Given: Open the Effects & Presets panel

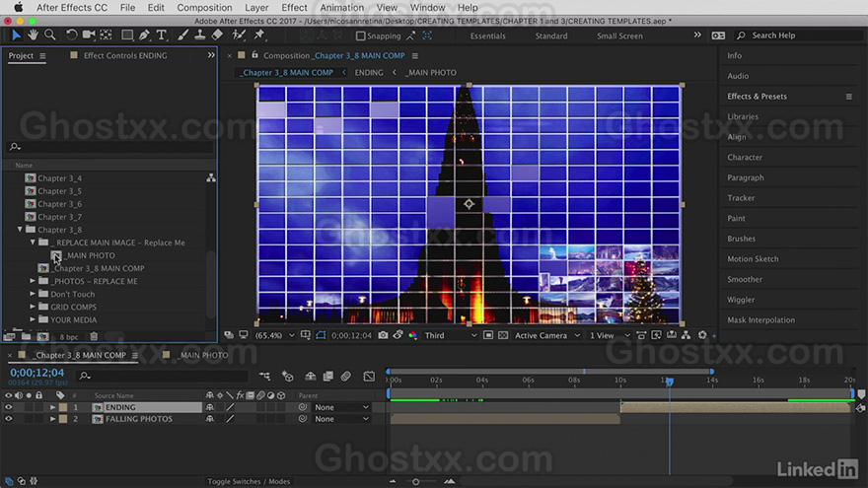Looking at the screenshot, I should (x=757, y=97).
